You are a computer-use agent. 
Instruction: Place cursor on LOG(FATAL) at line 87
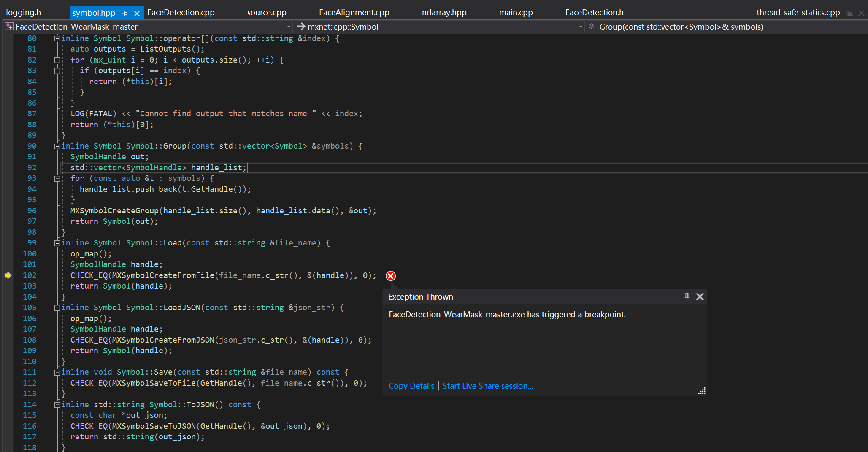93,114
